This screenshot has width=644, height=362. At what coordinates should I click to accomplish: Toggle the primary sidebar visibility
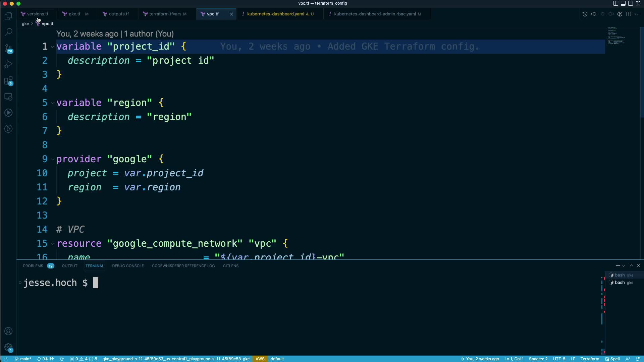click(x=615, y=3)
